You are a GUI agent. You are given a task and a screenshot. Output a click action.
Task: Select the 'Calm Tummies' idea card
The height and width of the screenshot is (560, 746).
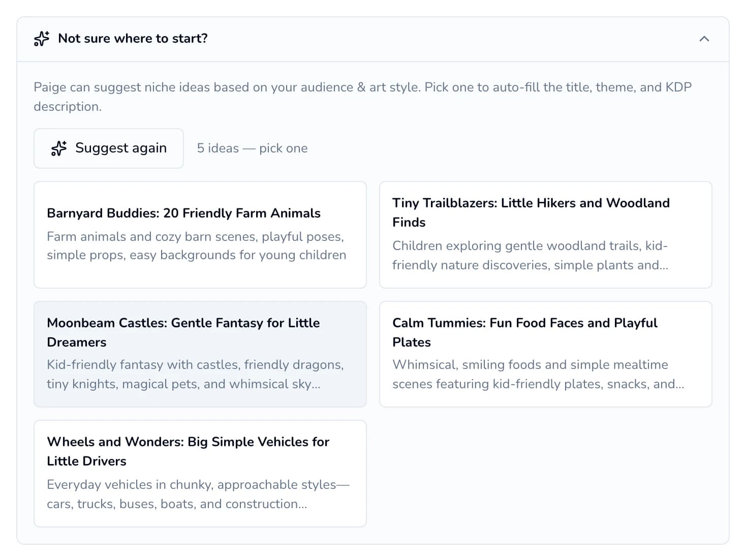(546, 354)
